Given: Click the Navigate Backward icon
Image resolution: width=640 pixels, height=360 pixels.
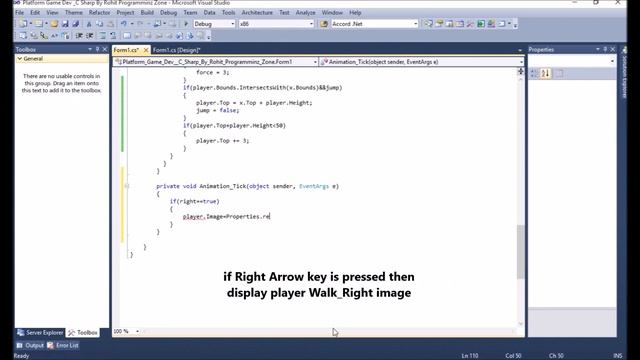Looking at the screenshot, I should tap(157, 24).
